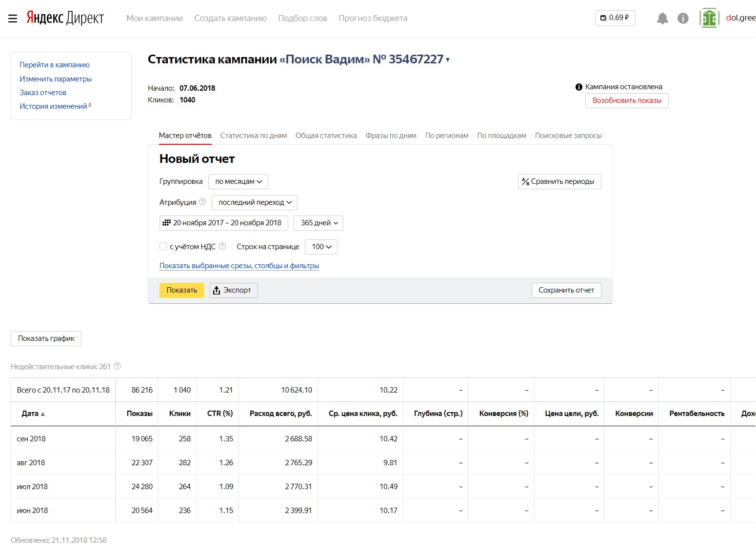Switch to Поисковые запросы tab
The width and height of the screenshot is (756, 553).
tap(568, 136)
